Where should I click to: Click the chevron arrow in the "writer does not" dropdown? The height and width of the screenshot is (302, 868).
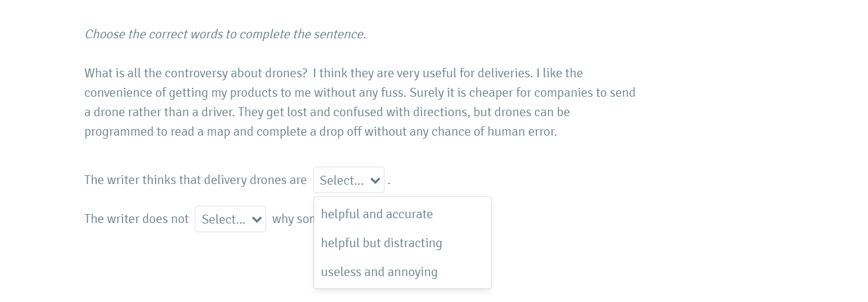point(256,219)
